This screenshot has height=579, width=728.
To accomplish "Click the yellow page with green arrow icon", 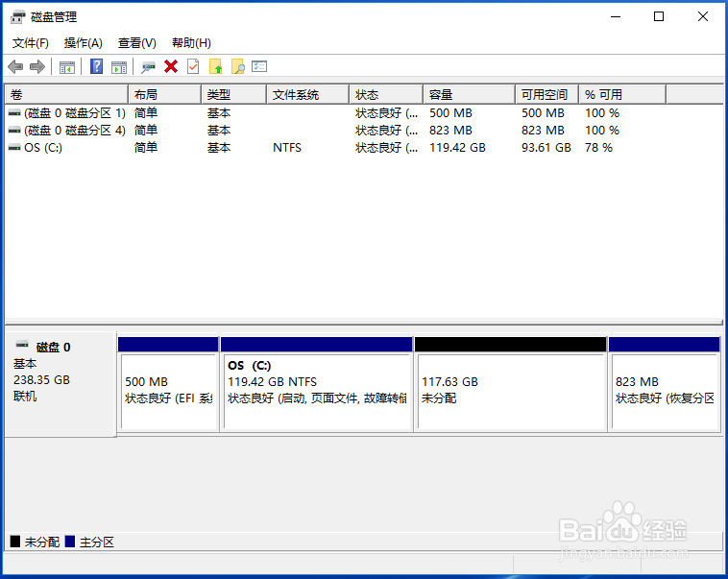I will [x=215, y=67].
